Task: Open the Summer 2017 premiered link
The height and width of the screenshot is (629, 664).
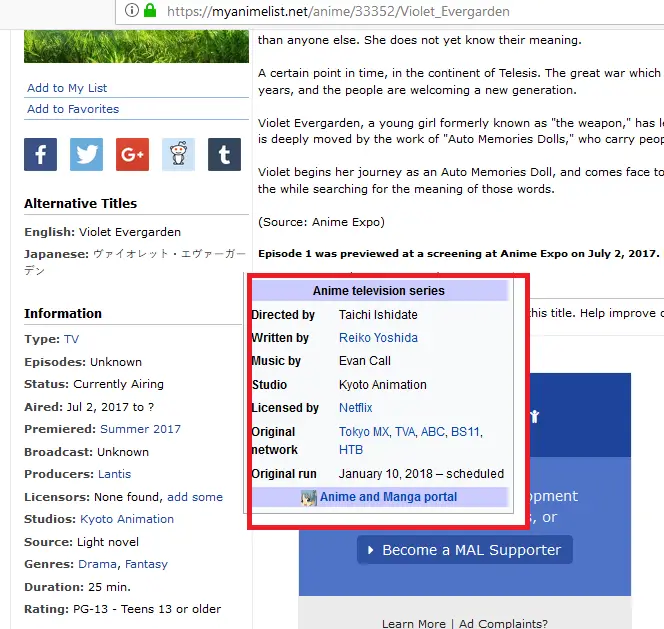Action: pos(140,429)
